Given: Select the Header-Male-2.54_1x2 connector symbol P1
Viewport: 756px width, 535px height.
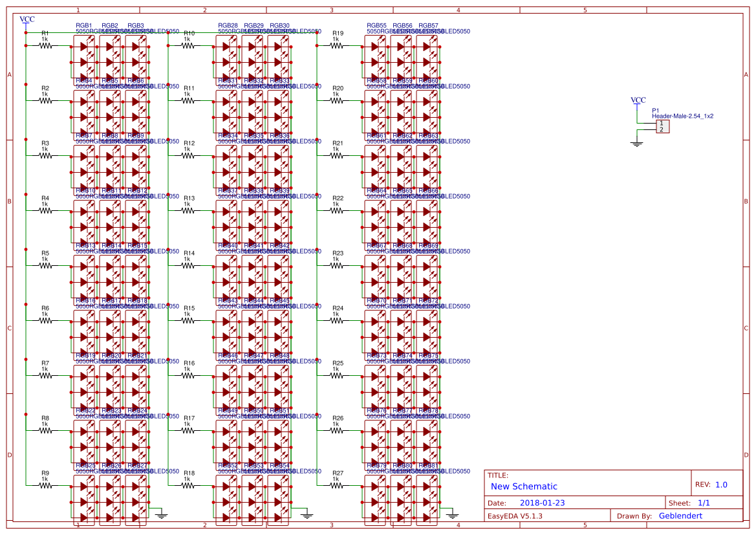Looking at the screenshot, I should tap(663, 127).
